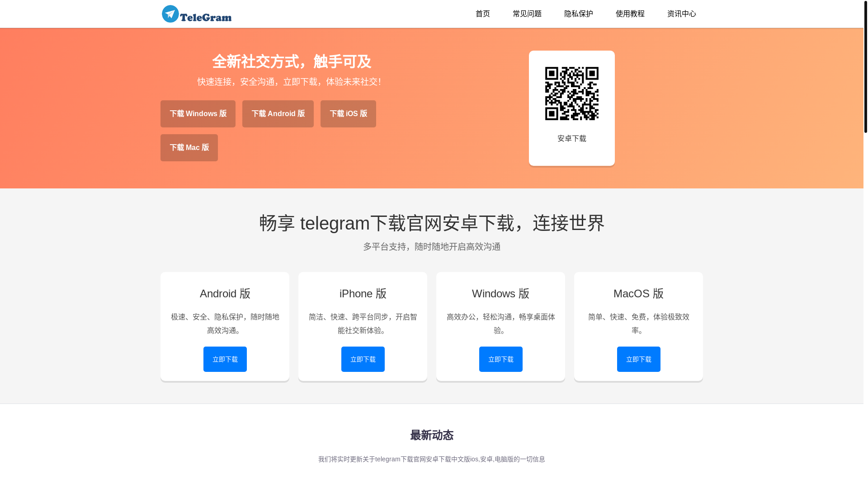Click the Windows 版 card title
868x488 pixels.
(501, 294)
